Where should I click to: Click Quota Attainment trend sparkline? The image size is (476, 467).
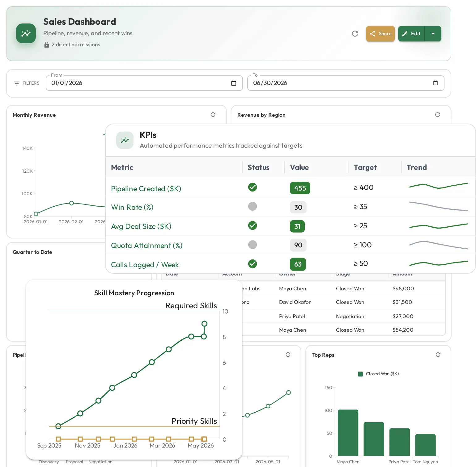coord(438,245)
